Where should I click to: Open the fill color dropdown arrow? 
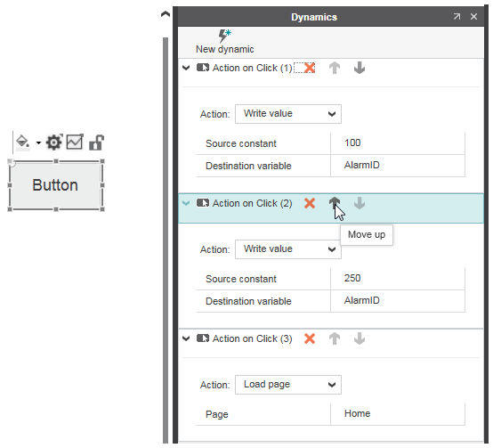click(x=38, y=143)
